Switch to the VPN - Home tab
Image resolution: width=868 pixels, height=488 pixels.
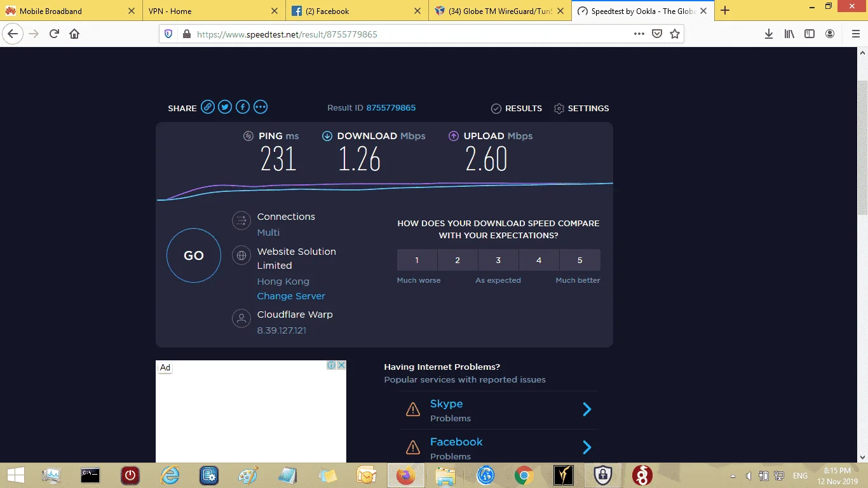(214, 11)
